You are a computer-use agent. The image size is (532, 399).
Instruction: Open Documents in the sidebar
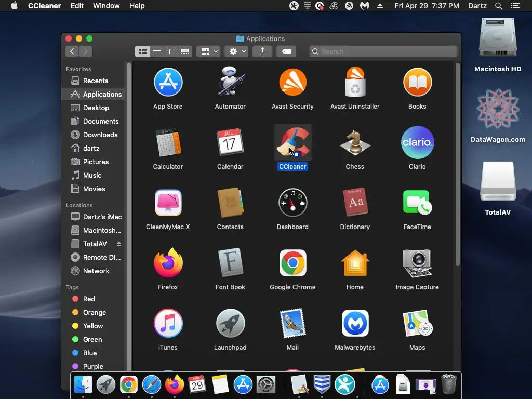(94, 121)
